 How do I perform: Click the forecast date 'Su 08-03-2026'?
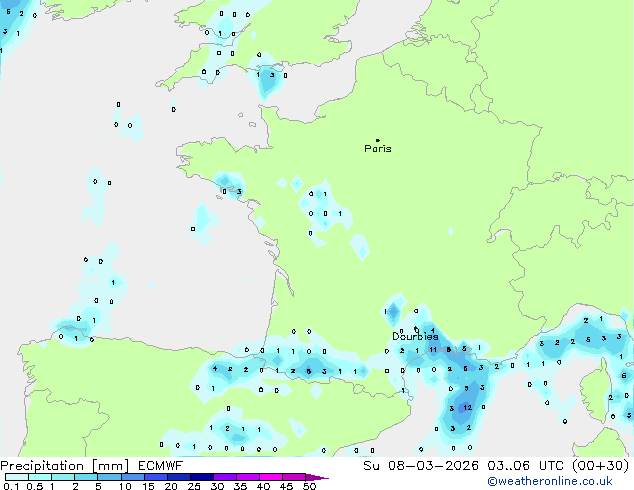pyautogui.click(x=421, y=466)
